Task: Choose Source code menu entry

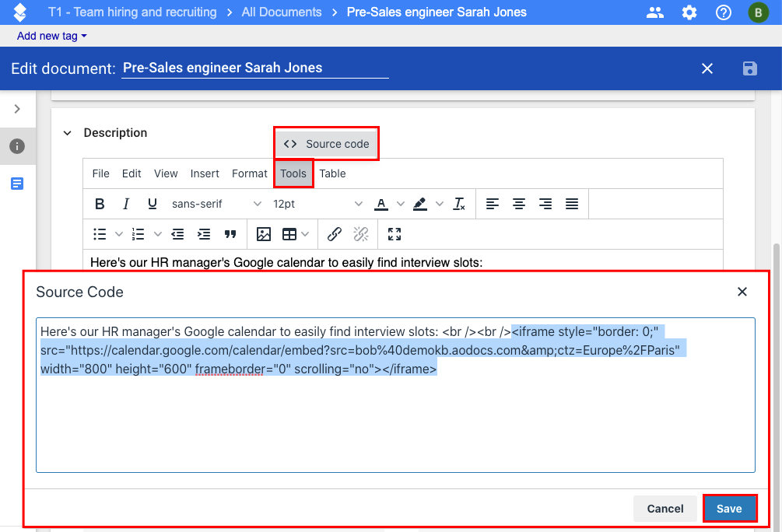Action: point(326,144)
